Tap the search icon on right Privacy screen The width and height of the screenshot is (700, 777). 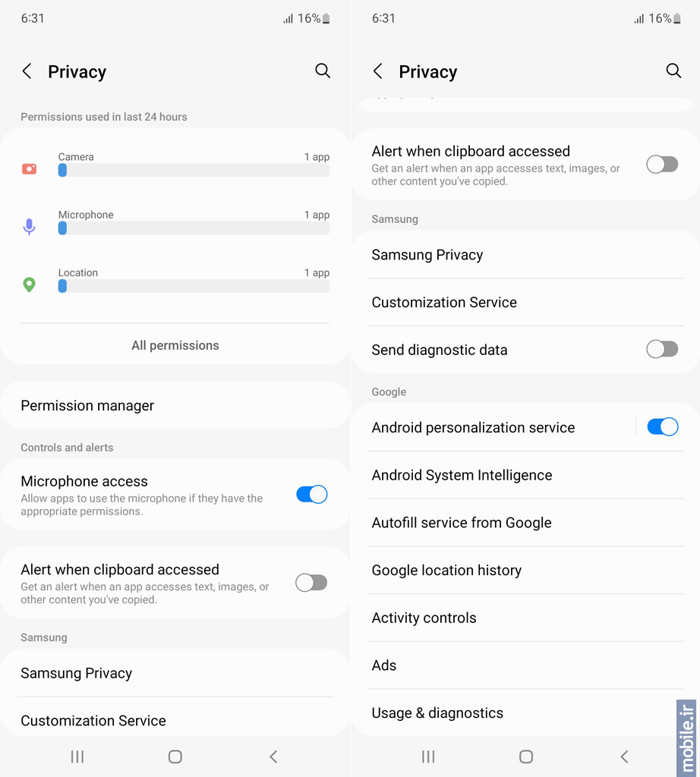(673, 71)
